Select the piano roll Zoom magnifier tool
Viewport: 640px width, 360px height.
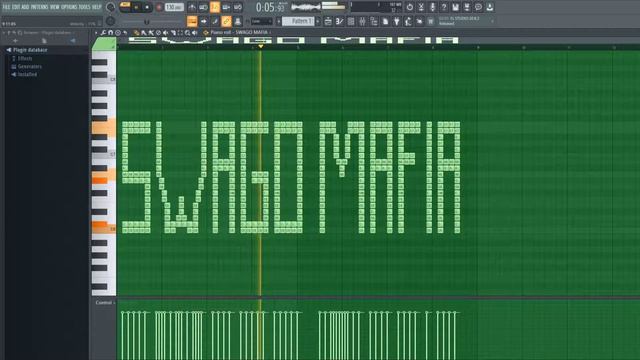pyautogui.click(x=187, y=33)
